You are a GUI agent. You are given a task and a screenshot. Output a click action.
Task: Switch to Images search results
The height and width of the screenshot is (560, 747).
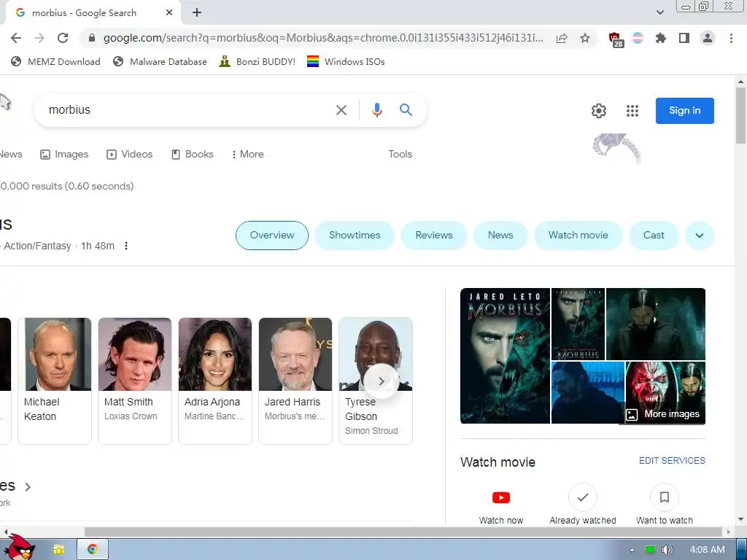coord(64,155)
